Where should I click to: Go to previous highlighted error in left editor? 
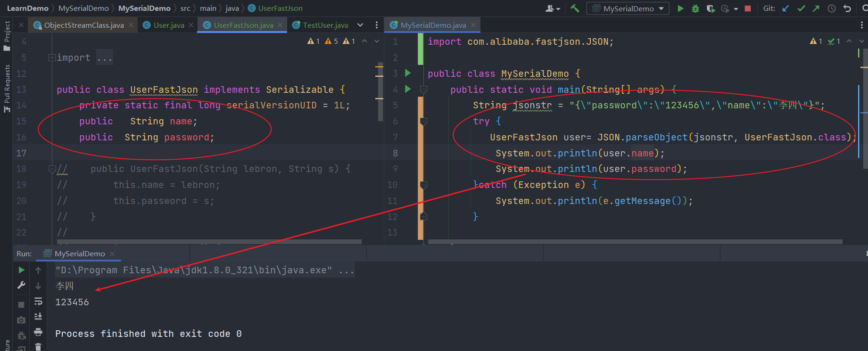[x=364, y=41]
